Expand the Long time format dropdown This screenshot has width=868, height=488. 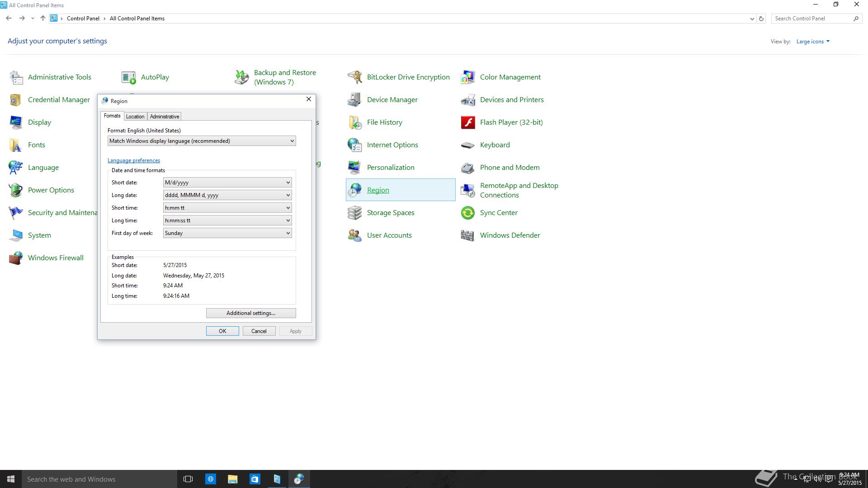tap(227, 221)
